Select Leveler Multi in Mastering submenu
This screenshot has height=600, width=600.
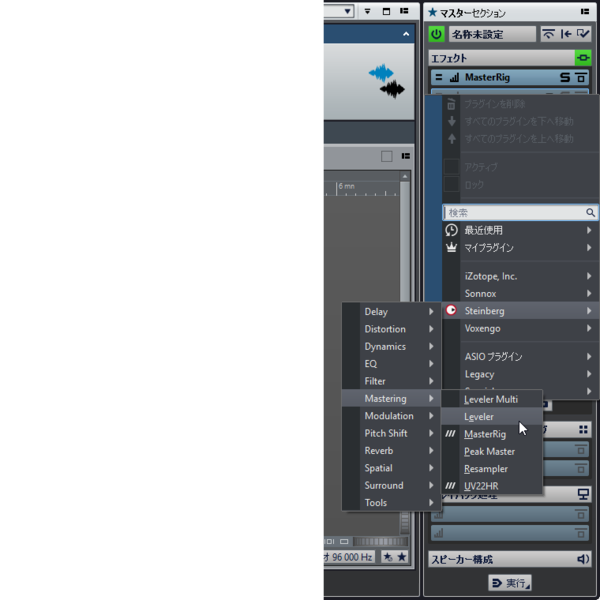click(x=492, y=399)
